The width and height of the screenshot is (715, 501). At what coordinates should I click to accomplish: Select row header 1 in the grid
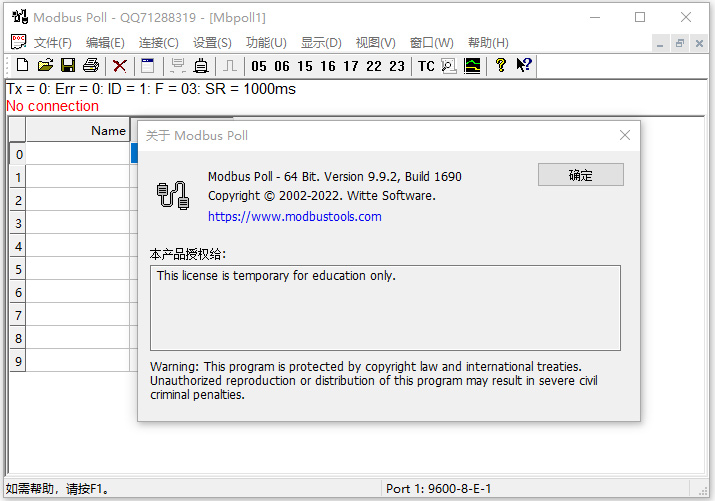click(x=18, y=177)
